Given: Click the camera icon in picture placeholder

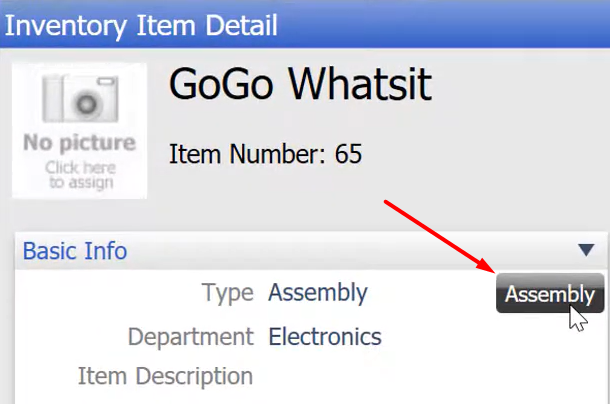Looking at the screenshot, I should [x=80, y=98].
